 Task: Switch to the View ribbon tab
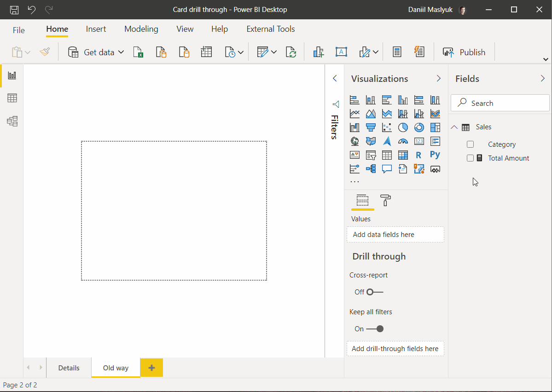(x=185, y=29)
